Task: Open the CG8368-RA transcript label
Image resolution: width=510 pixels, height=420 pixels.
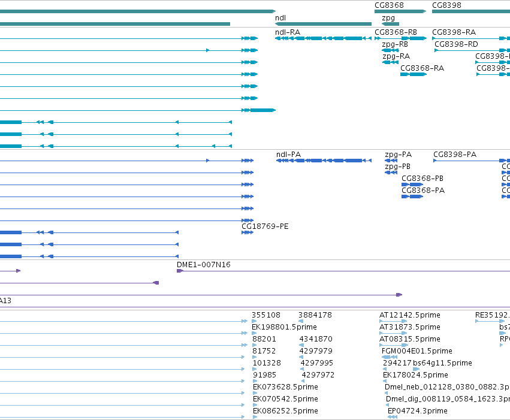Action: [422, 68]
